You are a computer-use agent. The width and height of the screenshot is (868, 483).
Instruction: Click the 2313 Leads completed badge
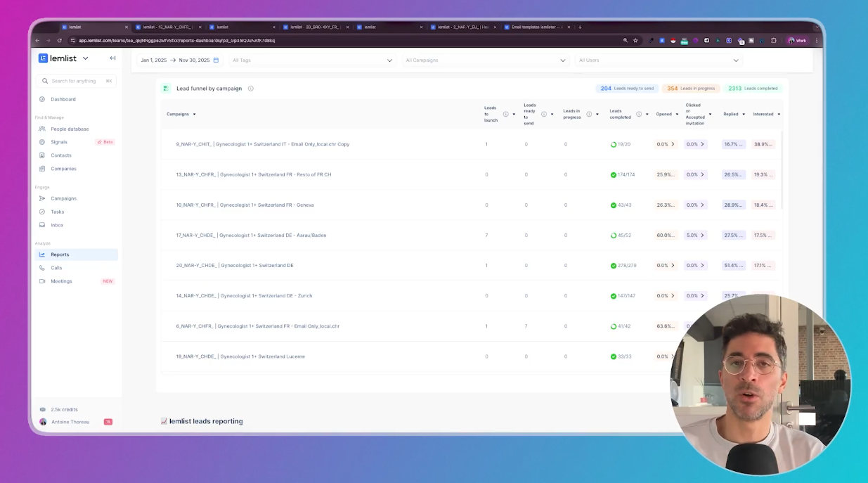pyautogui.click(x=753, y=89)
